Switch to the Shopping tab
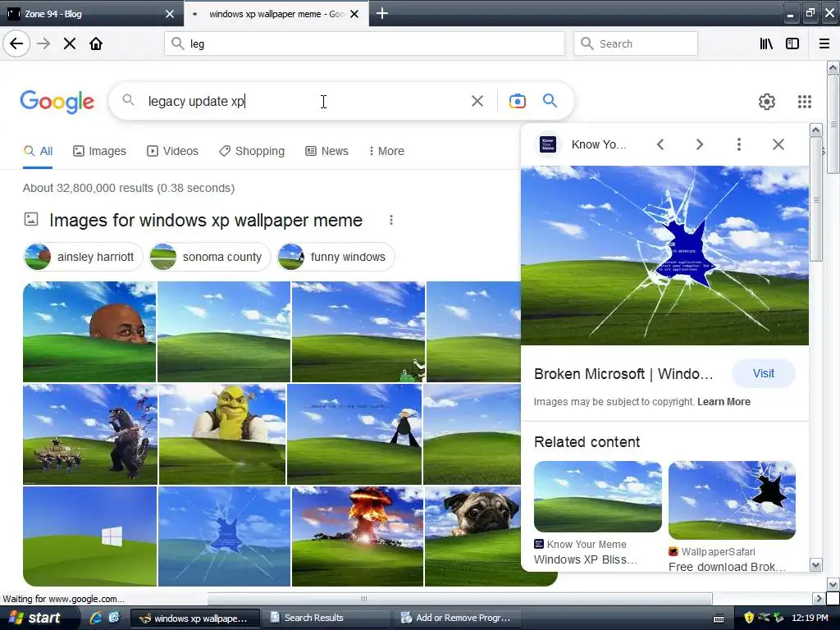Image resolution: width=840 pixels, height=630 pixels. pos(252,151)
